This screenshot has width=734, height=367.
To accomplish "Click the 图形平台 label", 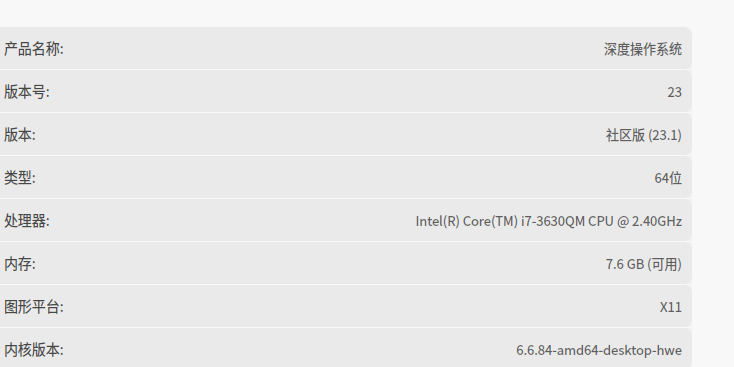I will [34, 307].
